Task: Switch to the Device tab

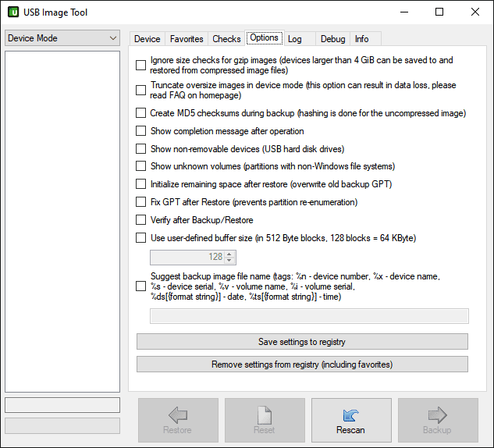Action: (147, 39)
